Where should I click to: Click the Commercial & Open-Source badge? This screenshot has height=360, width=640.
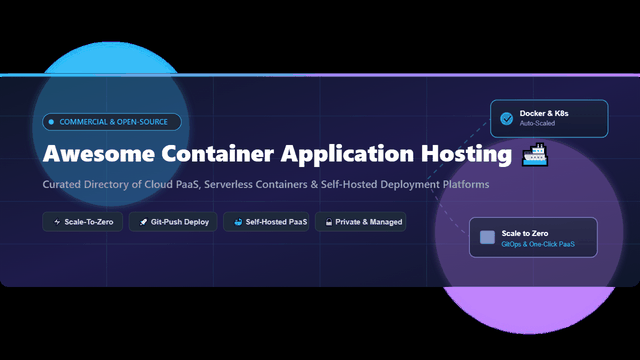click(112, 122)
